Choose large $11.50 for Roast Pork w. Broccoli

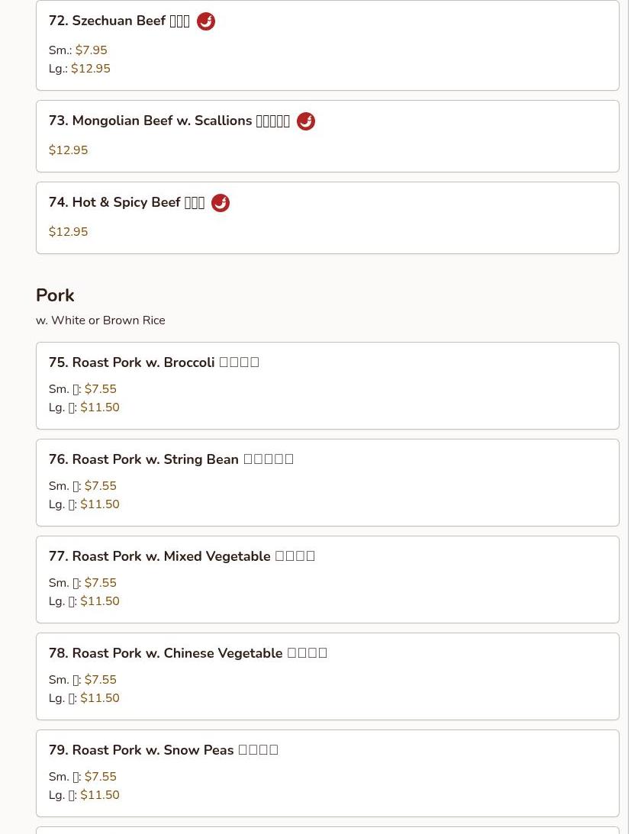100,407
